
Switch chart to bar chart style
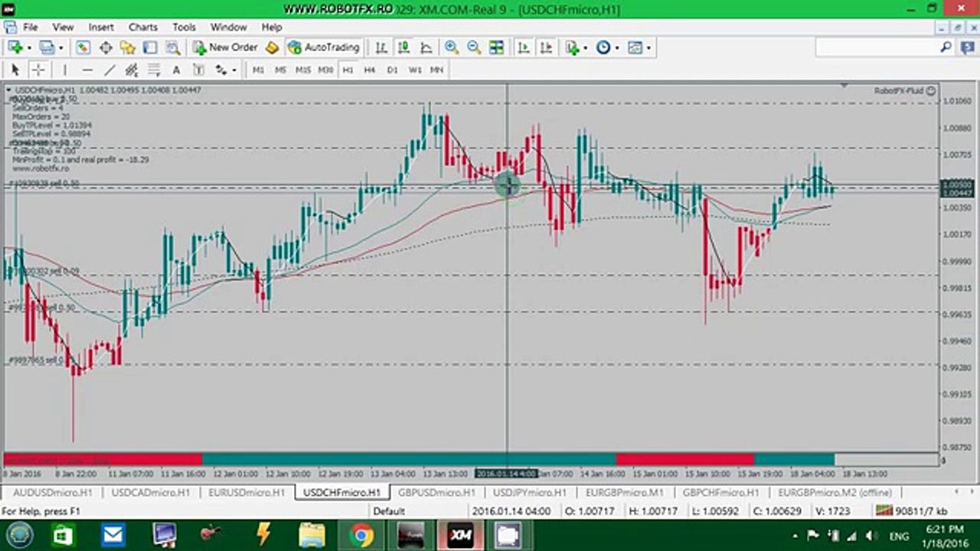(x=381, y=47)
